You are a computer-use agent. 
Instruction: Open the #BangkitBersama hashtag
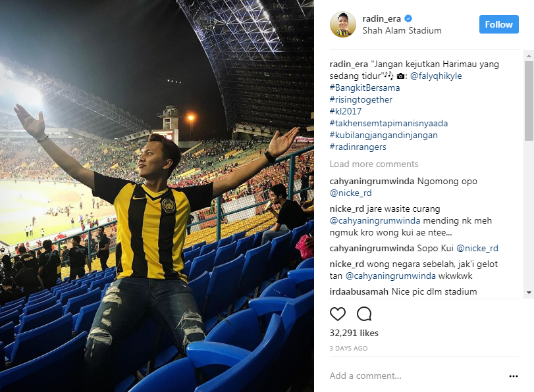tap(365, 87)
